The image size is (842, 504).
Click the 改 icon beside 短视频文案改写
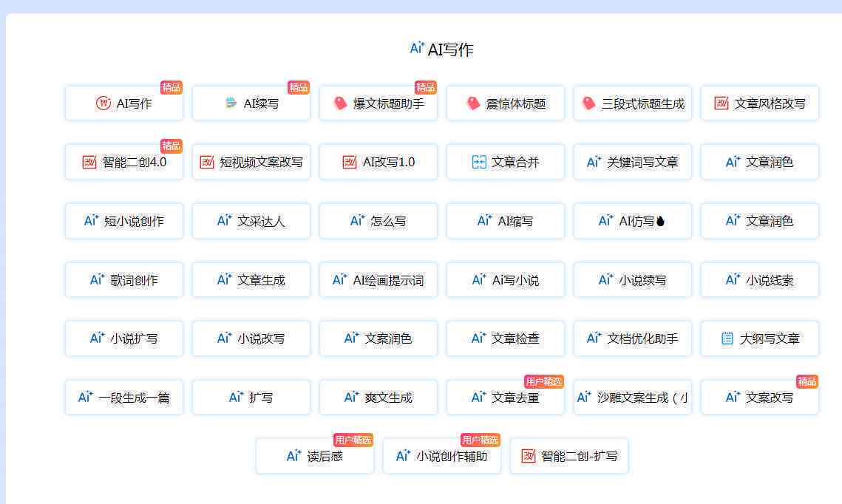[x=207, y=162]
